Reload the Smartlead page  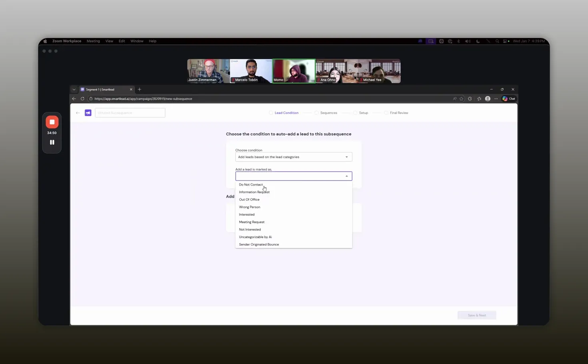click(82, 98)
